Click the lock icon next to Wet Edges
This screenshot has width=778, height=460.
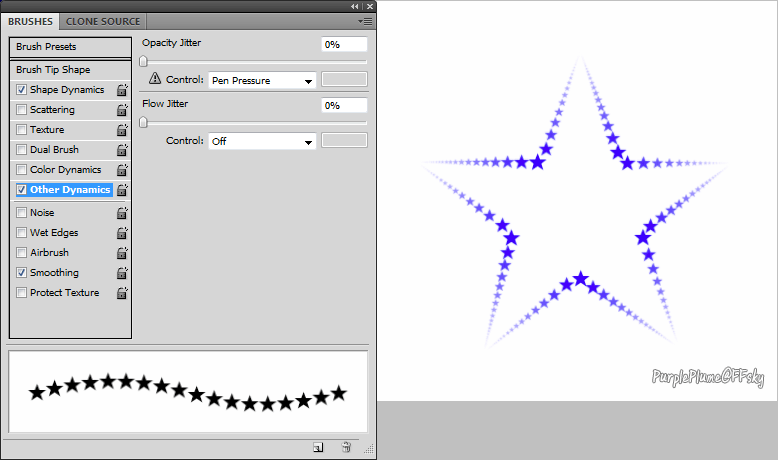point(122,233)
